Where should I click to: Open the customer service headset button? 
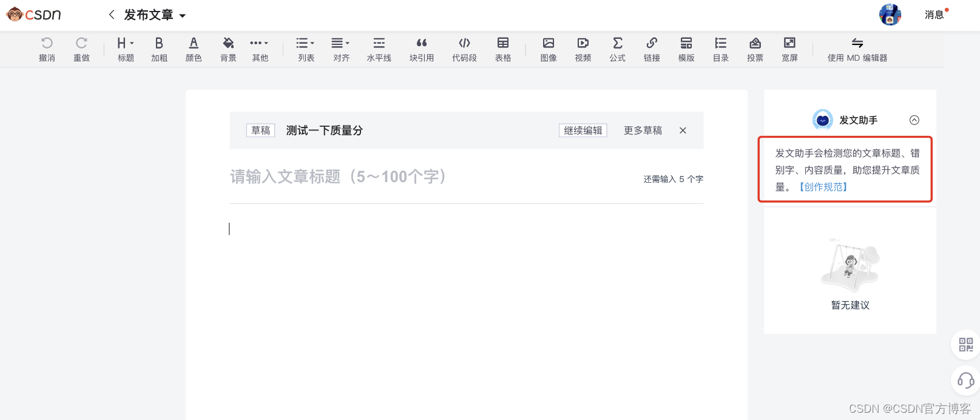(x=965, y=381)
